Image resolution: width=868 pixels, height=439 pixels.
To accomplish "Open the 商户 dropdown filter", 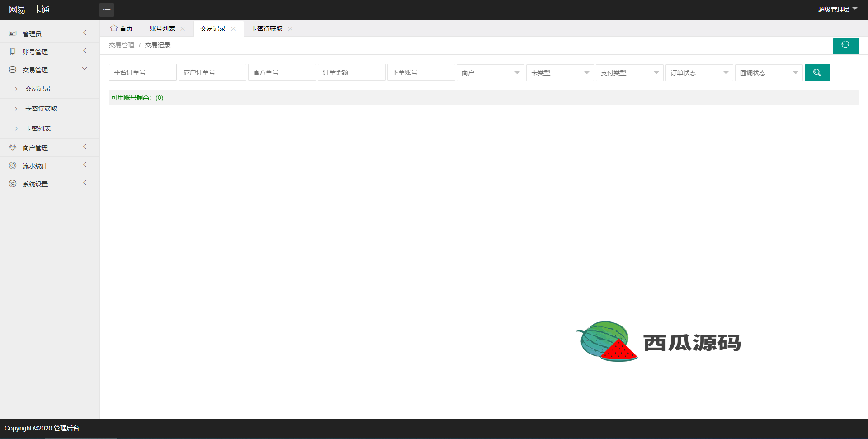I will point(490,73).
